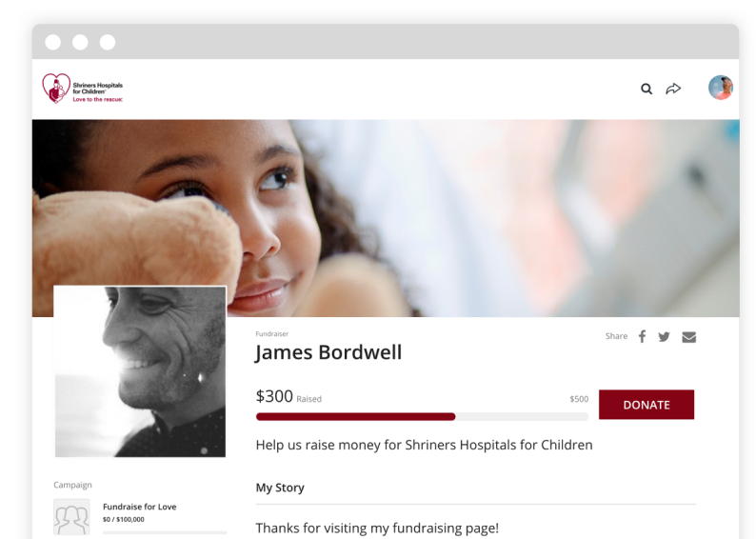Viewport: 756px width, 539px height.
Task: Open the user avatar in the header
Action: coord(721,88)
